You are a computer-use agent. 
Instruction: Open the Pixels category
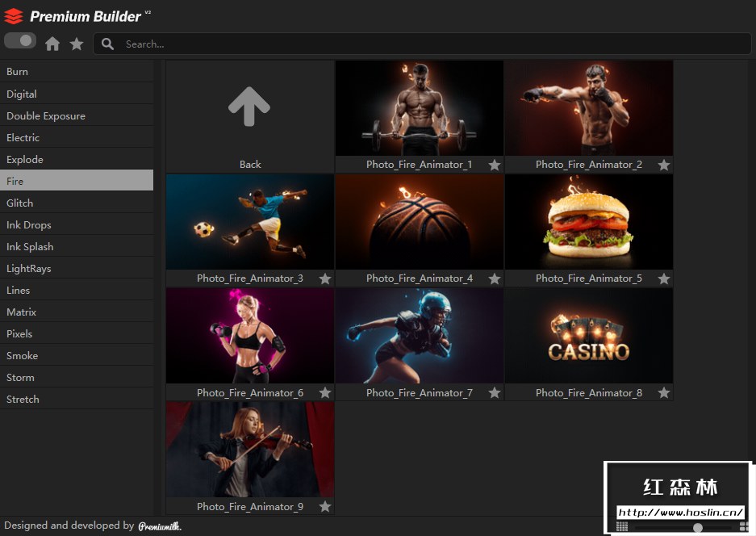(x=77, y=333)
